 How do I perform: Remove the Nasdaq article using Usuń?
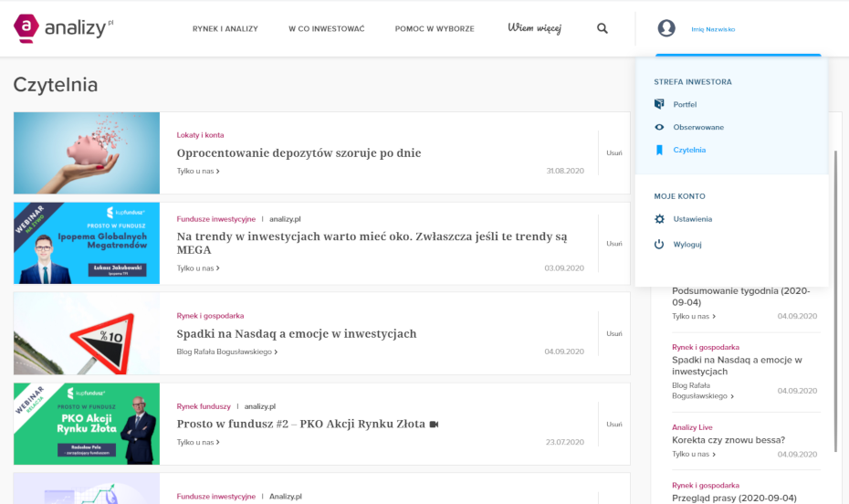(614, 333)
